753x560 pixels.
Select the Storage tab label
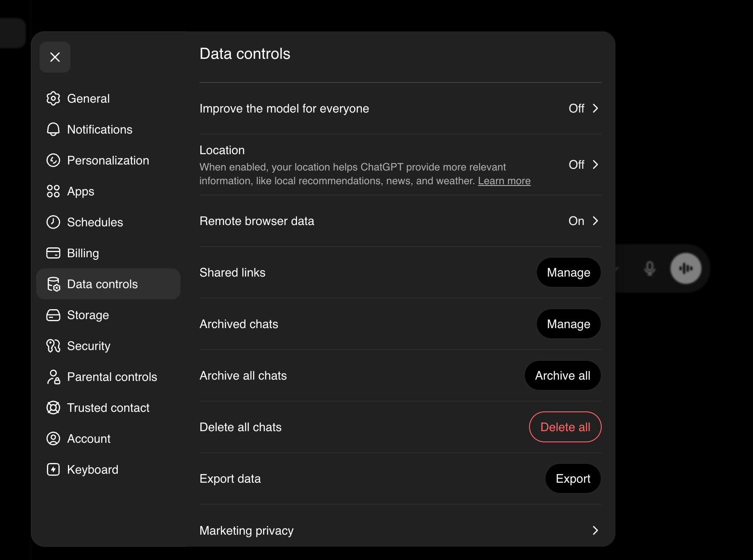click(x=88, y=315)
